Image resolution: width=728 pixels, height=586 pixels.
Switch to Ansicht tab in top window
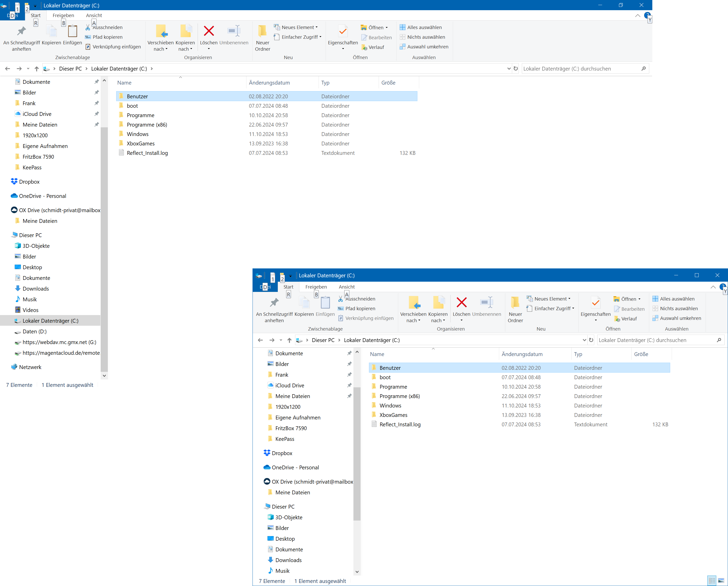(94, 15)
